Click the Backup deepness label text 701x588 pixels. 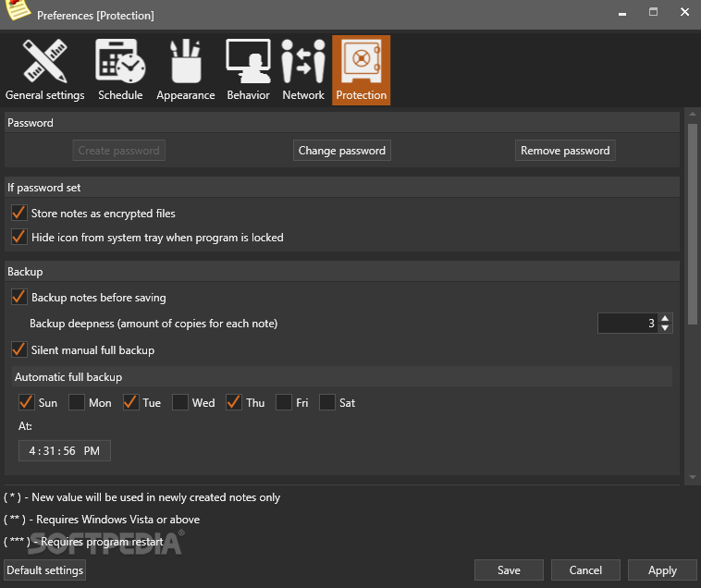154,324
